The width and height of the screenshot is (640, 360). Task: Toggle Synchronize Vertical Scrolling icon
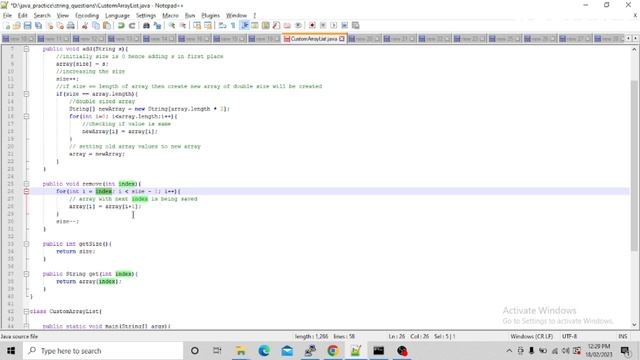[197, 25]
